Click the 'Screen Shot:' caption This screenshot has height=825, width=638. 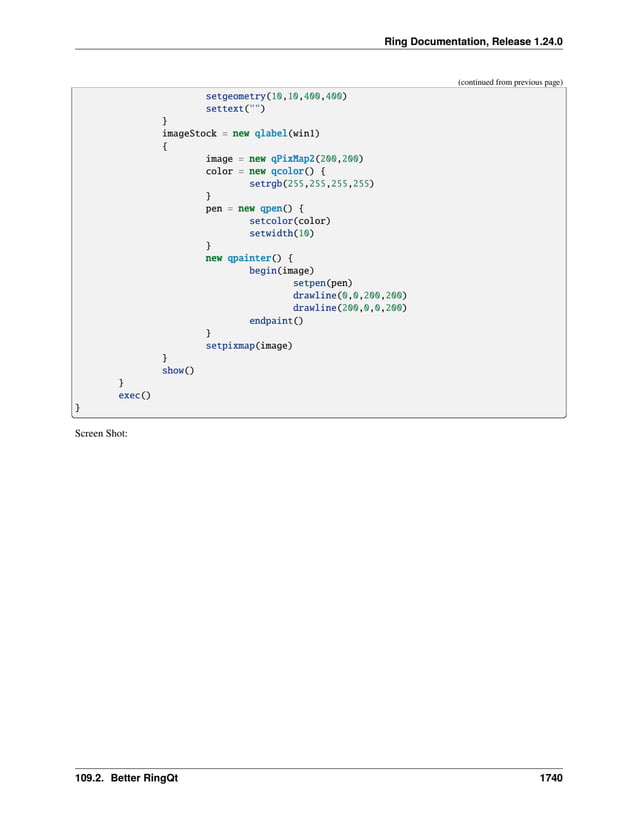pos(101,434)
